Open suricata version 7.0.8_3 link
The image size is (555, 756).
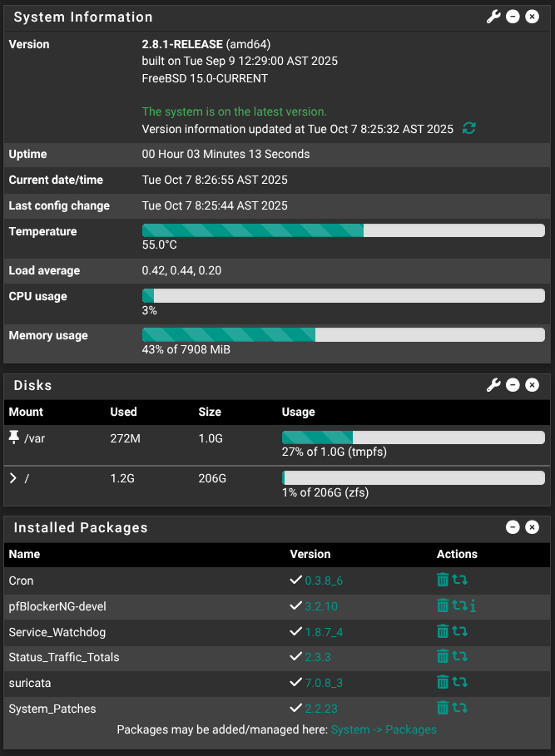pyautogui.click(x=324, y=683)
